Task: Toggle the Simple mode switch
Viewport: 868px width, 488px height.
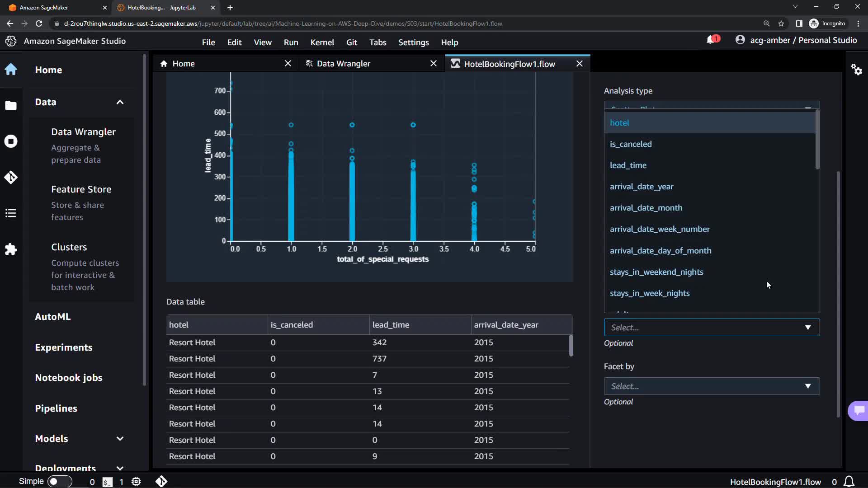Action: (59, 482)
